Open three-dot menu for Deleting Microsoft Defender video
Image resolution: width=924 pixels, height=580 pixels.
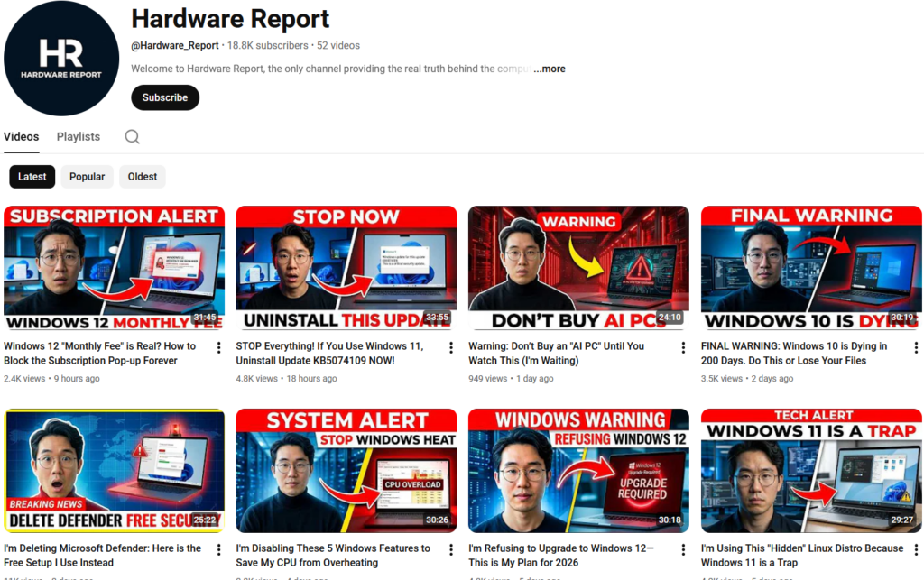coord(219,550)
